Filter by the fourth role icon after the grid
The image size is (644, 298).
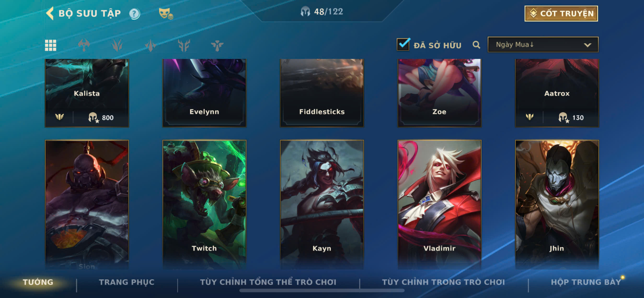[184, 45]
